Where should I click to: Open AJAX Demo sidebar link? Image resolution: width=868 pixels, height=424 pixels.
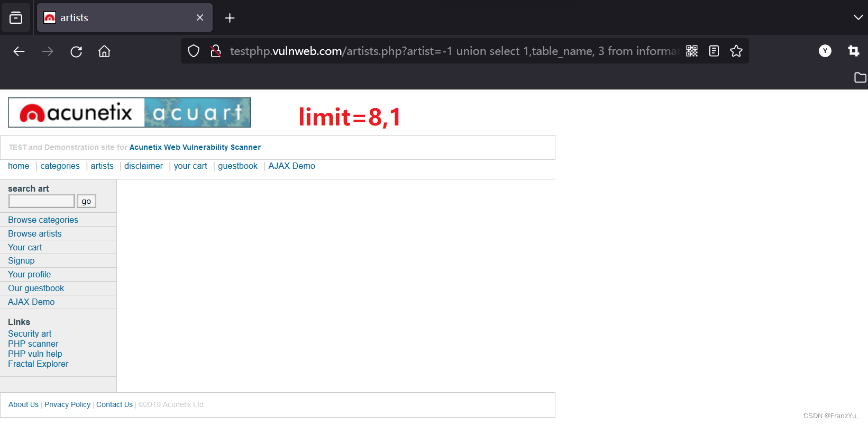pyautogui.click(x=31, y=302)
